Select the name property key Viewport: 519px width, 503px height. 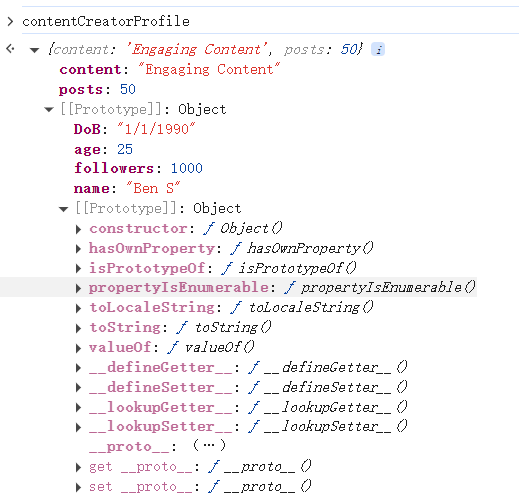click(91, 189)
